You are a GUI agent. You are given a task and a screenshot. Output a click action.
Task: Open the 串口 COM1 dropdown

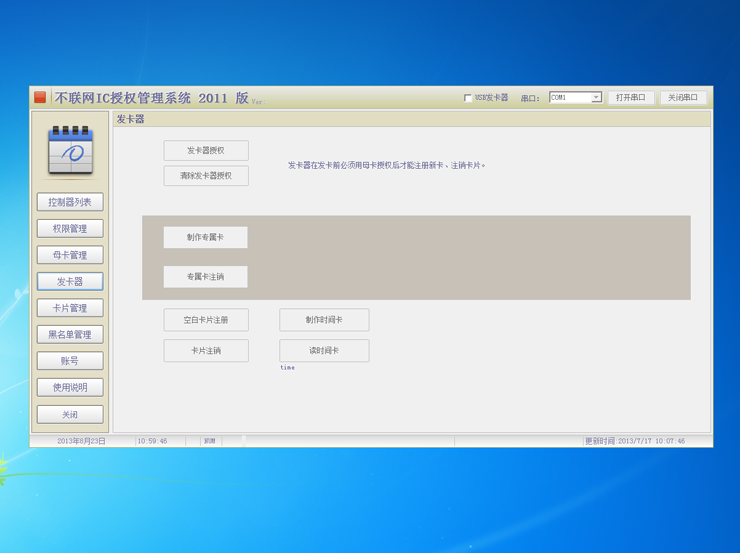point(575,97)
